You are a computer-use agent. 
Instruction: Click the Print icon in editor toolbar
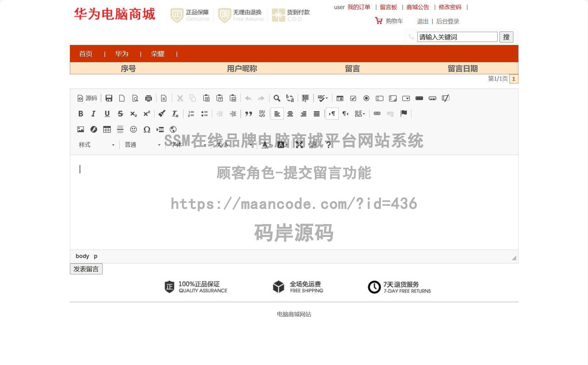click(148, 98)
